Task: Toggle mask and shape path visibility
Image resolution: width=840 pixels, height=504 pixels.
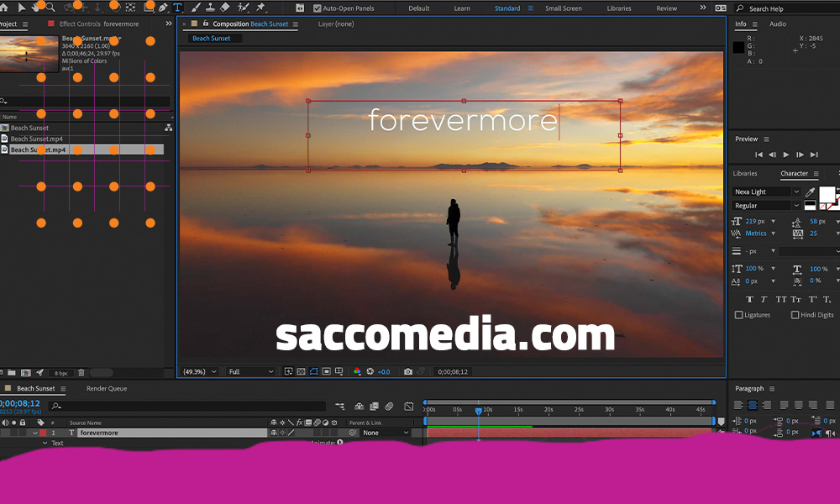Action: click(x=314, y=371)
